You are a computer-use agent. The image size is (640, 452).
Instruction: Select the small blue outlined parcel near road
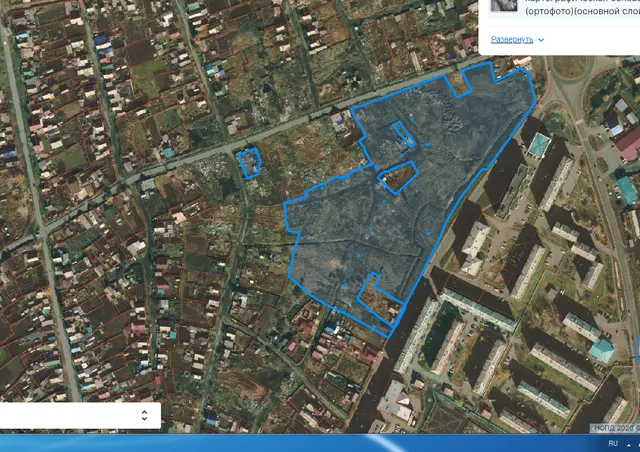pos(249,163)
